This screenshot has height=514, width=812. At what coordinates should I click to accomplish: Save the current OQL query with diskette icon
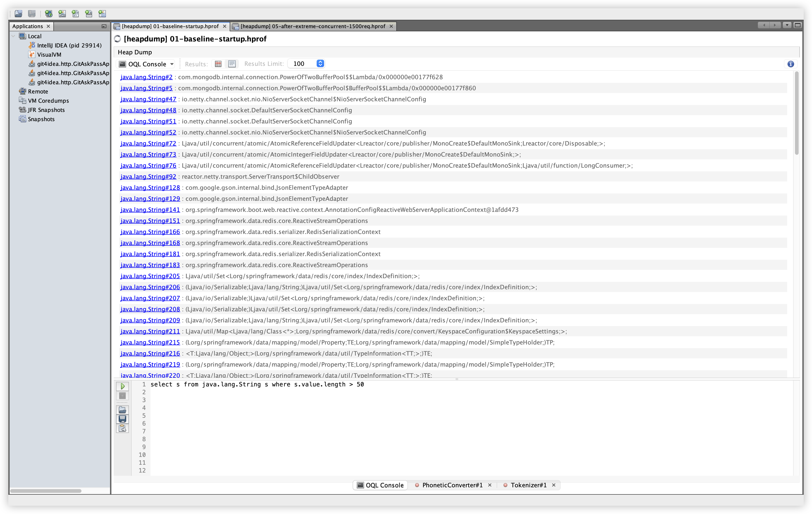coord(122,419)
